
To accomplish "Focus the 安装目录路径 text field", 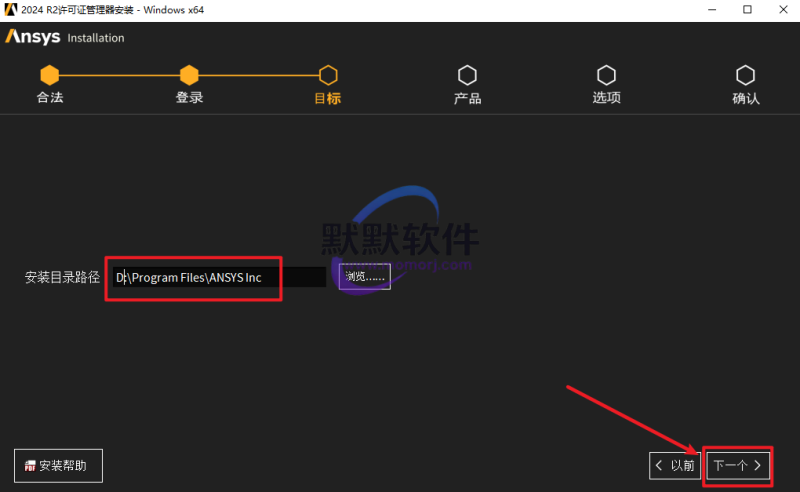I will point(218,277).
